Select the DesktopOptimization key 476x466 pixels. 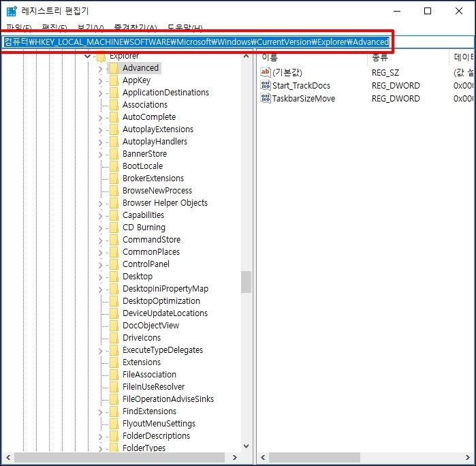click(x=161, y=301)
